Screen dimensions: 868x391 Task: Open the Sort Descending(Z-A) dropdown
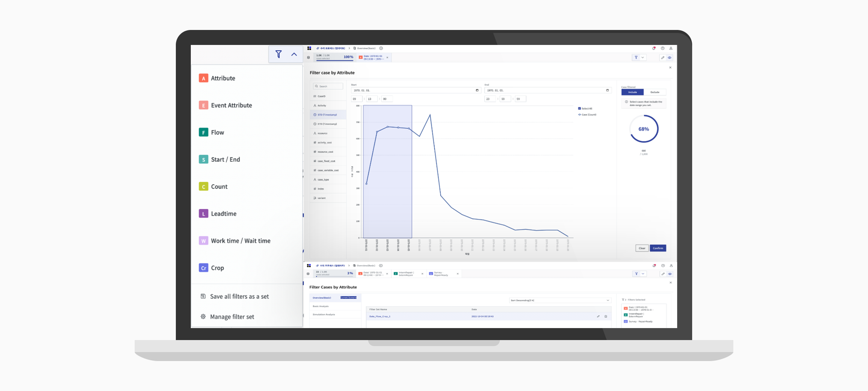click(560, 300)
